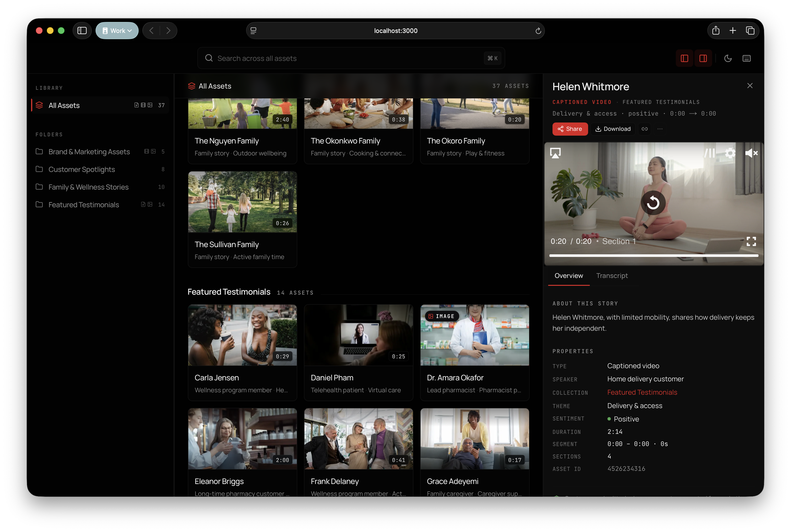The height and width of the screenshot is (532, 791).
Task: Unmute the video with speaker icon
Action: point(751,153)
